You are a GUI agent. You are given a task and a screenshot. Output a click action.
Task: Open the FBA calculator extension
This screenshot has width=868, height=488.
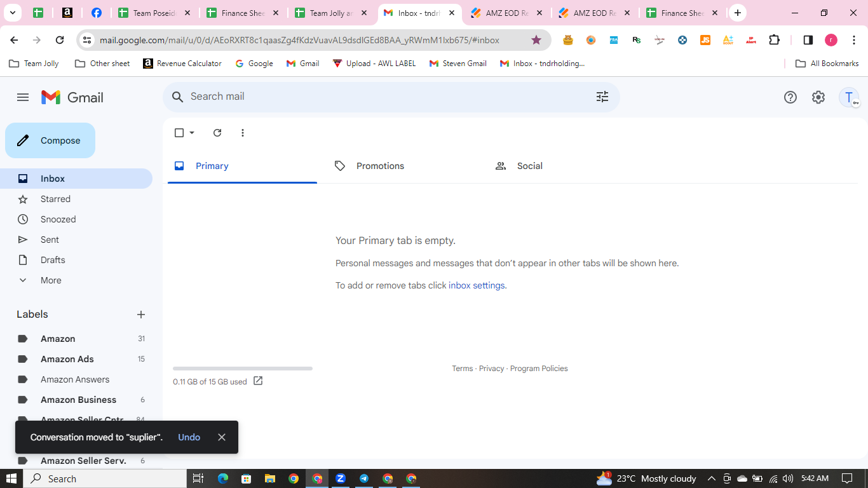click(614, 40)
